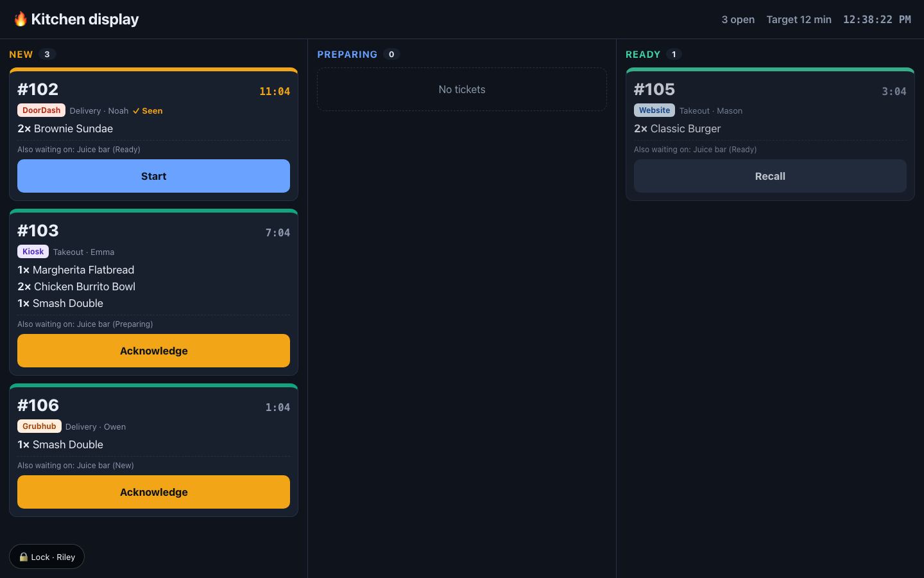Click Juice bar (New) note on #106

105,466
